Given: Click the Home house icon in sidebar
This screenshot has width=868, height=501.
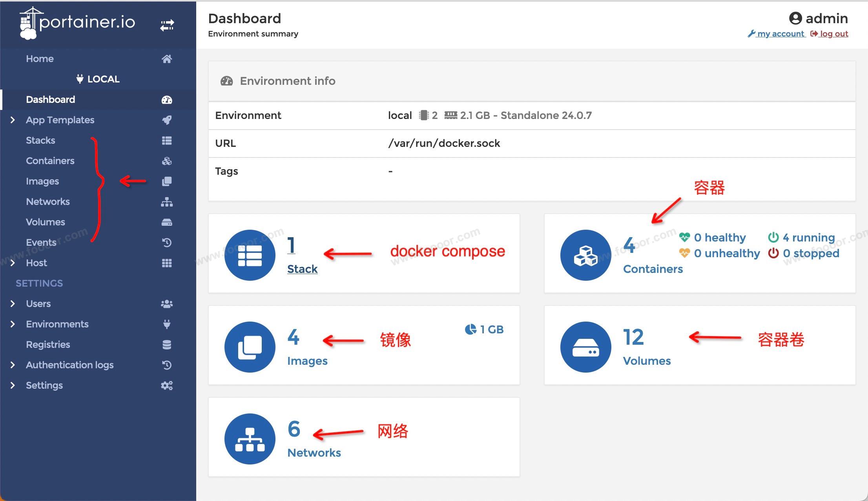Looking at the screenshot, I should coord(167,59).
